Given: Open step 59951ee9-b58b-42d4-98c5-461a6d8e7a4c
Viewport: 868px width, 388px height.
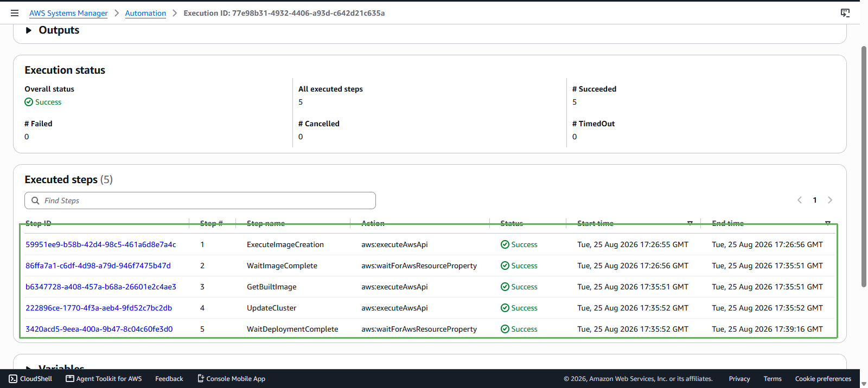Looking at the screenshot, I should pyautogui.click(x=101, y=244).
